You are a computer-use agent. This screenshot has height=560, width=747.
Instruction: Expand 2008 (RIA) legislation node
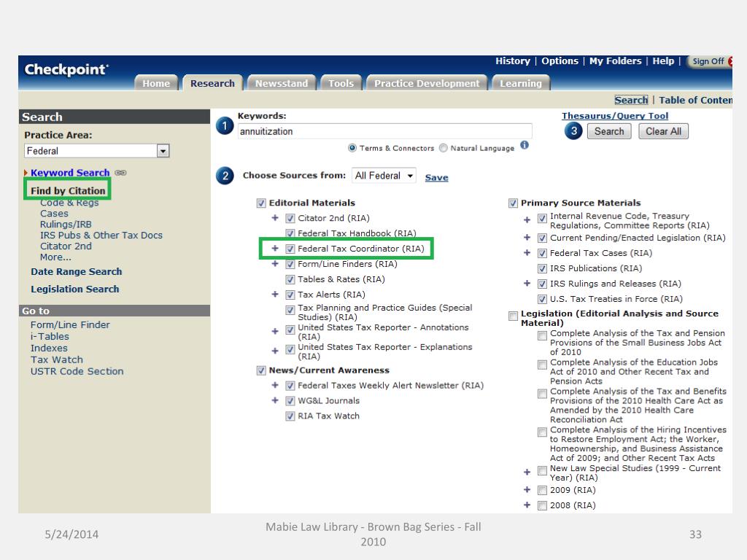pyautogui.click(x=527, y=505)
